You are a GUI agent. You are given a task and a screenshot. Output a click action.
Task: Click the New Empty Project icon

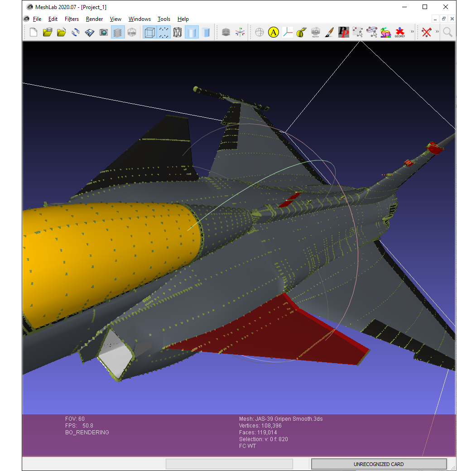(34, 32)
